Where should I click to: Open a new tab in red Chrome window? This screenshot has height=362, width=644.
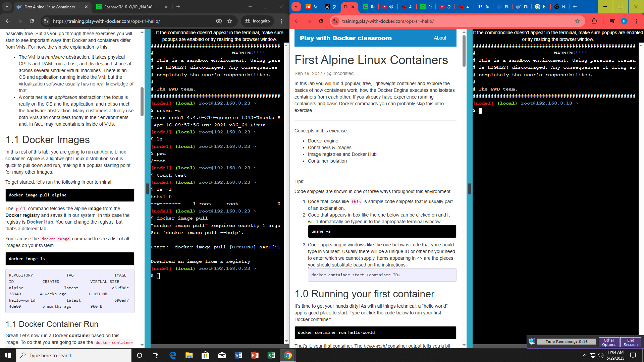575,7
